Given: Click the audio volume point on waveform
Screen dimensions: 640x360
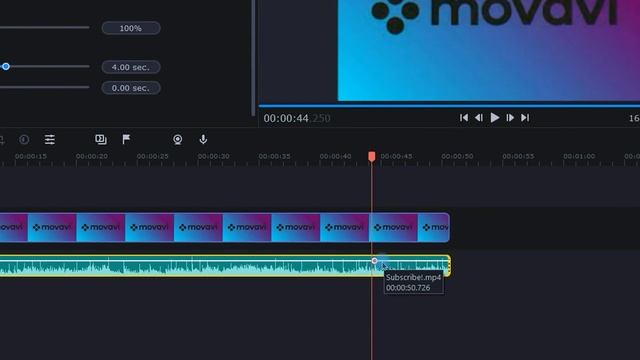Looking at the screenshot, I should [x=374, y=260].
